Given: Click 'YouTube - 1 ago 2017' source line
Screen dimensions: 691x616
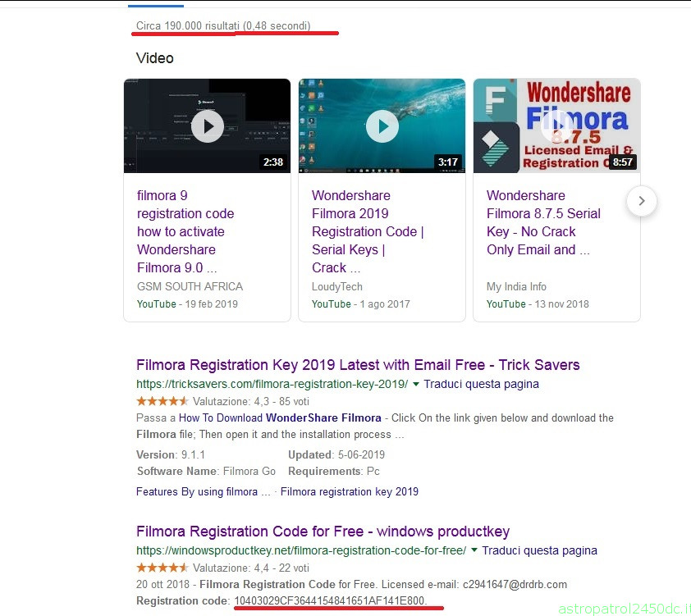Looking at the screenshot, I should 361,303.
